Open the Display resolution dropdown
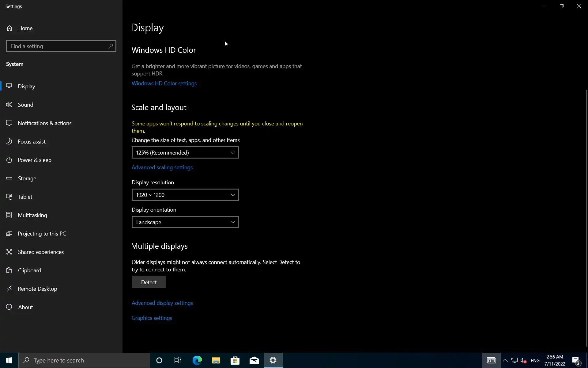 [185, 195]
